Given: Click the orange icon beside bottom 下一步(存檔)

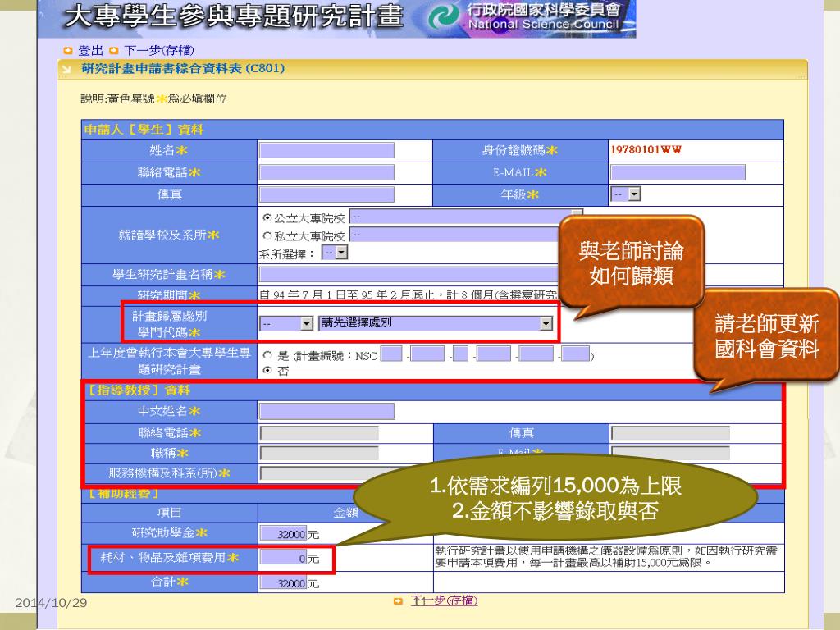Looking at the screenshot, I should [x=398, y=601].
